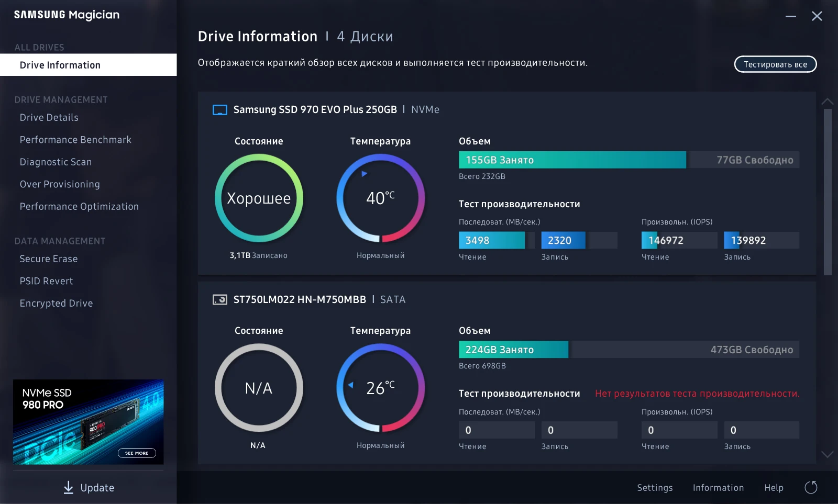838x504 pixels.
Task: Click the ST750LM022 hard disk icon
Action: [x=220, y=299]
